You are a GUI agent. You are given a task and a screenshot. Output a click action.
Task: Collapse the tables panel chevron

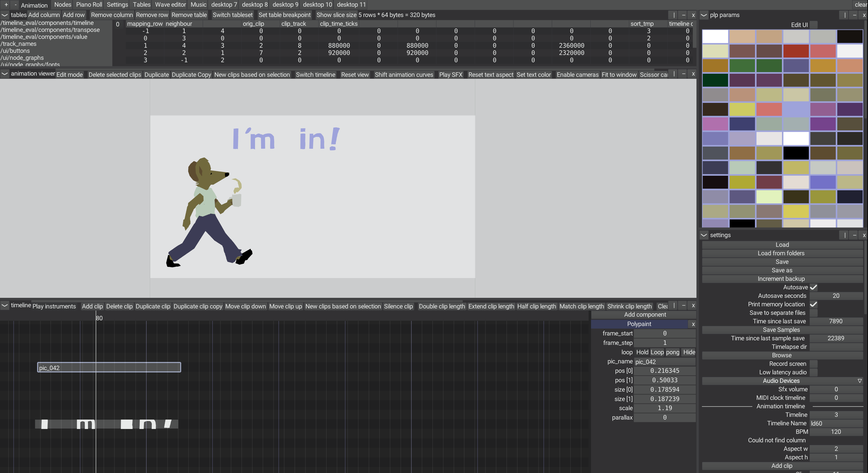pos(5,15)
